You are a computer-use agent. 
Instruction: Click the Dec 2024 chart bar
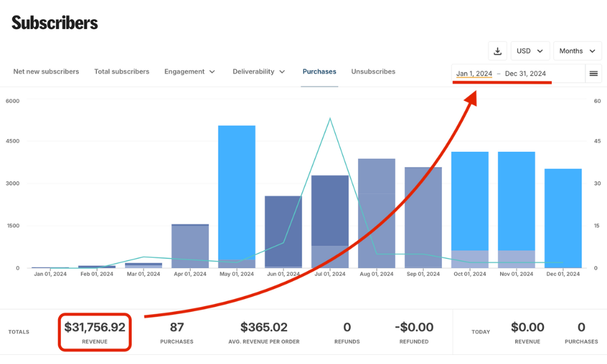tap(563, 218)
